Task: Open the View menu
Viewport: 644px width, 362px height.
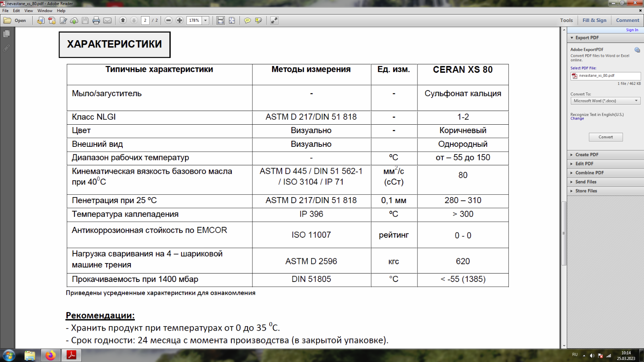Action: click(x=29, y=11)
